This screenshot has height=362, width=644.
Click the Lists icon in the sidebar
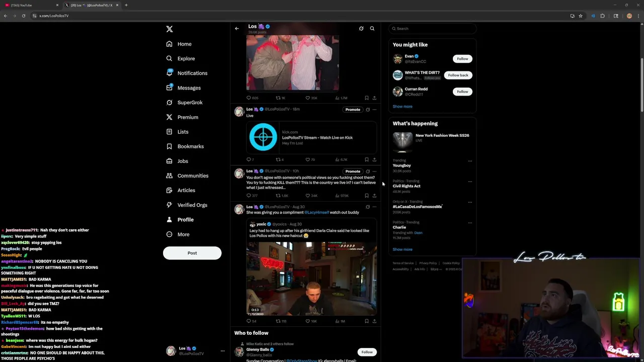170,132
